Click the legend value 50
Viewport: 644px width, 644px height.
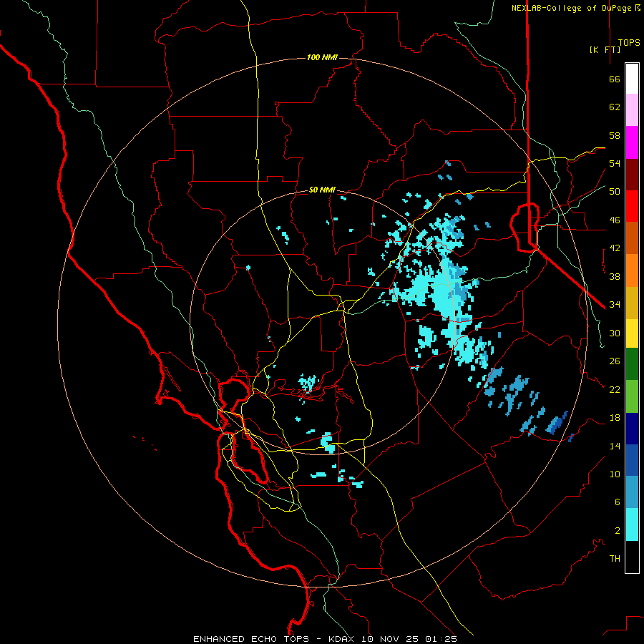(615, 192)
